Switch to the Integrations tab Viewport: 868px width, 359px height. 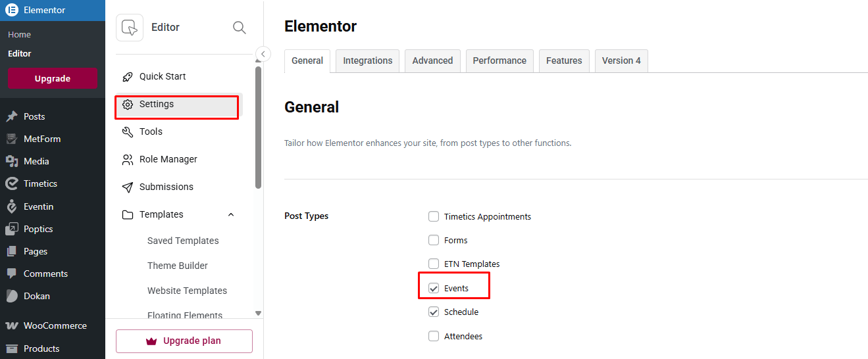tap(367, 60)
